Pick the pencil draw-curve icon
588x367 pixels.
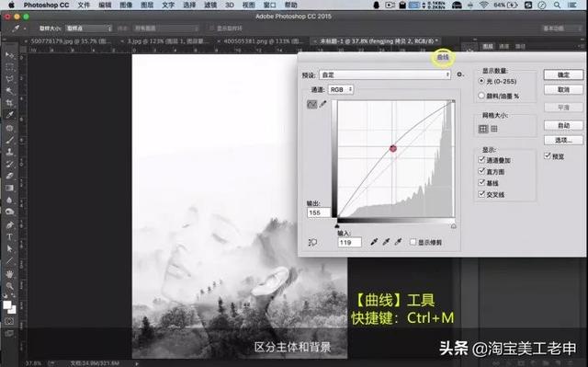click(x=322, y=104)
